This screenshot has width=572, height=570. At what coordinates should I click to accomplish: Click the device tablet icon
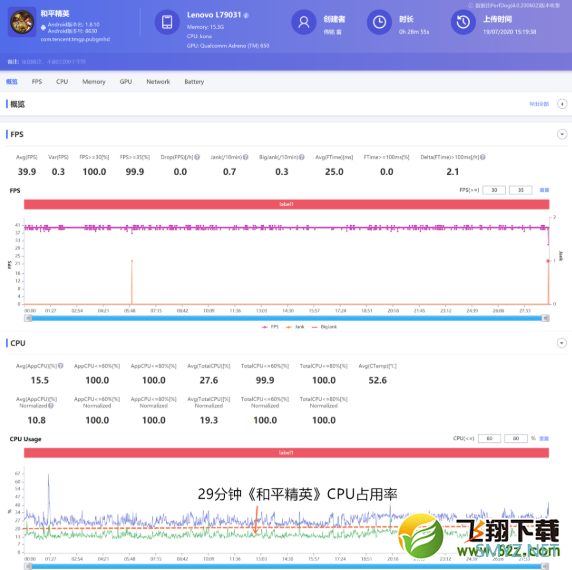[167, 22]
